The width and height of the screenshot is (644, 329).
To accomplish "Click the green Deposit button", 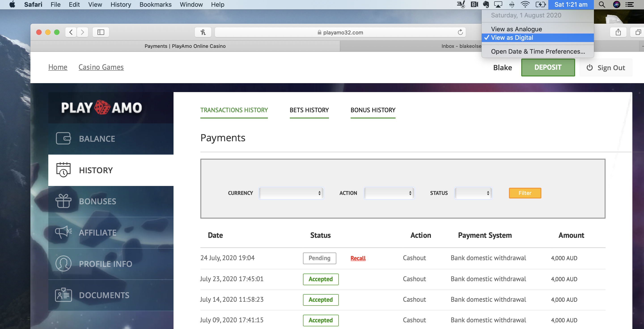I will point(548,67).
